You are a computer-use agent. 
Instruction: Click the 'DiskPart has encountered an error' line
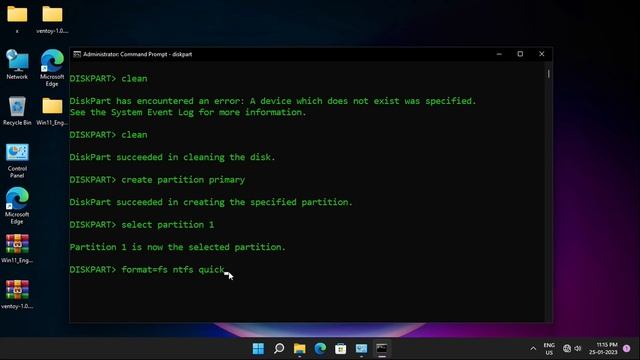click(x=273, y=101)
